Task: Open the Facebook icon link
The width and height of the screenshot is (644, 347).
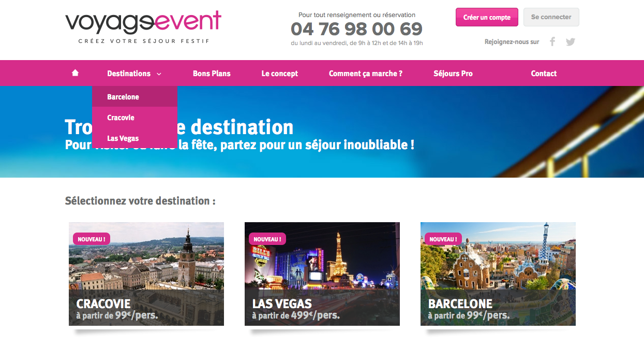Action: (x=552, y=41)
